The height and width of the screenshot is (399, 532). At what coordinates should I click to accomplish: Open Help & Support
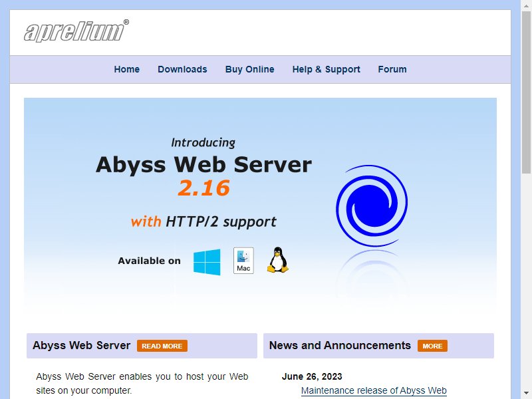coord(326,69)
